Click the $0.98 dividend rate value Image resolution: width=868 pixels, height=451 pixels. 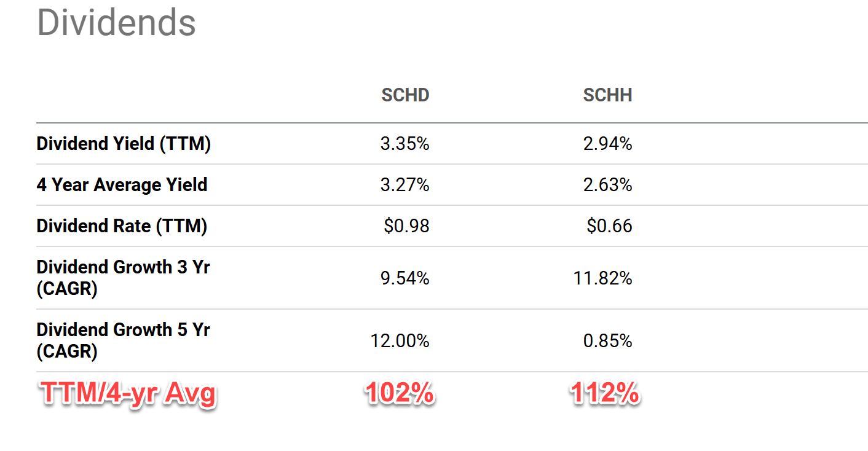tap(406, 226)
